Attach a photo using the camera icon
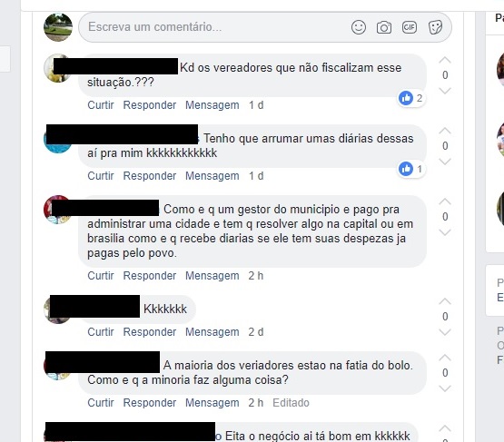 pos(384,27)
